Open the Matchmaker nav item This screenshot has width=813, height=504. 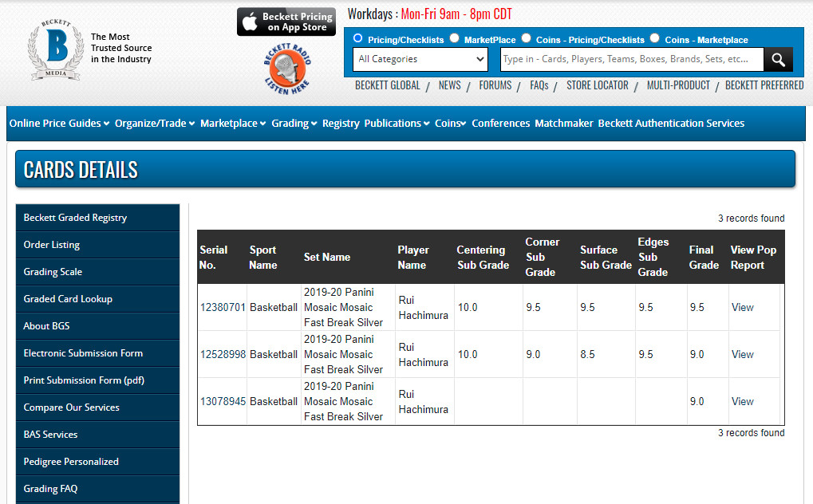click(x=563, y=124)
